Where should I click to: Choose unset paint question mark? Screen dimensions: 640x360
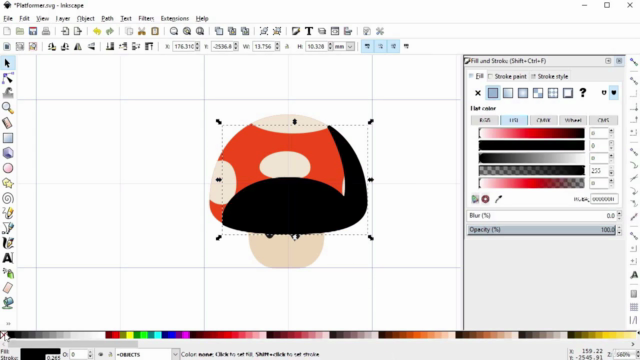click(583, 93)
